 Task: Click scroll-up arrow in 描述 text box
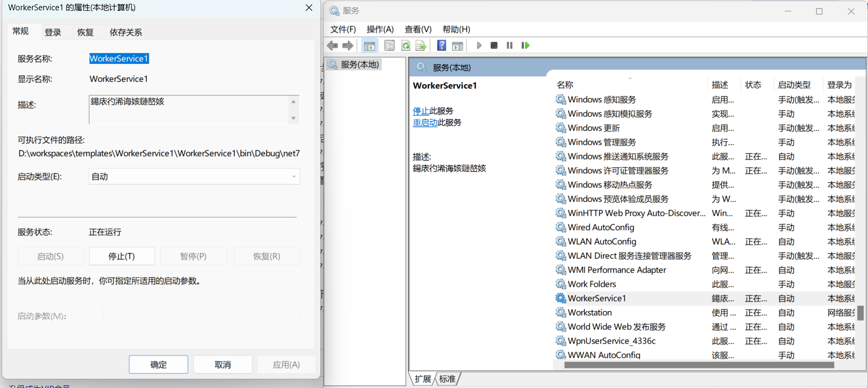[293, 101]
